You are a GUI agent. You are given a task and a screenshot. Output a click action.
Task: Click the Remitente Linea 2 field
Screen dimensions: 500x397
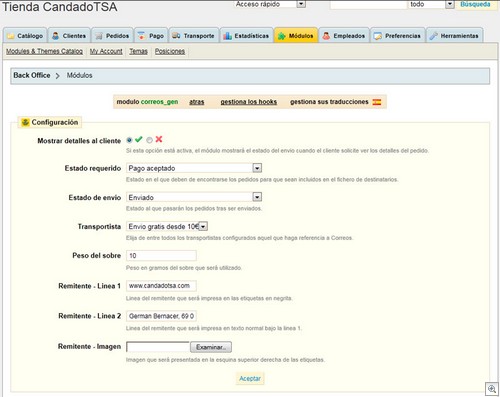tap(161, 316)
